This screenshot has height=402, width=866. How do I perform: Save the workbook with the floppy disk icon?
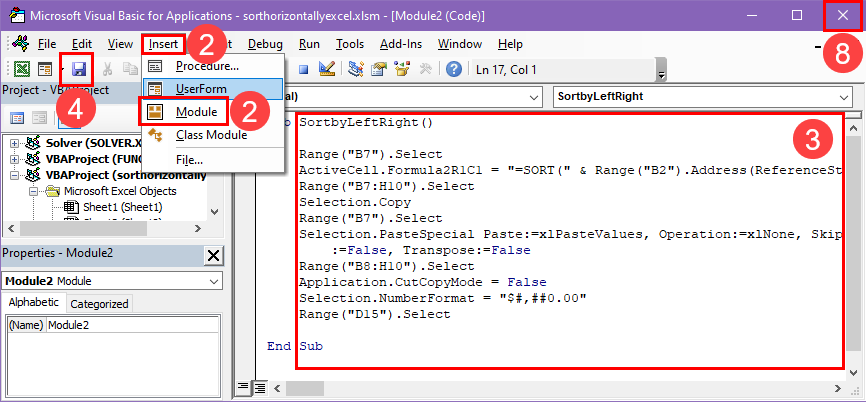tap(79, 69)
